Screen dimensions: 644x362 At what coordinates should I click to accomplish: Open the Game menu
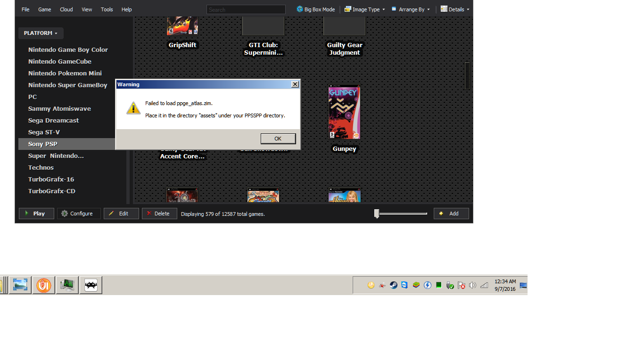coord(45,9)
